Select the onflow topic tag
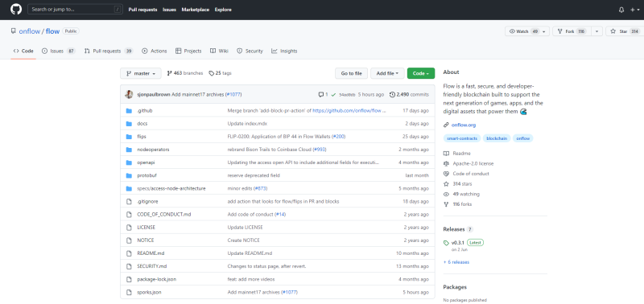 [522, 138]
